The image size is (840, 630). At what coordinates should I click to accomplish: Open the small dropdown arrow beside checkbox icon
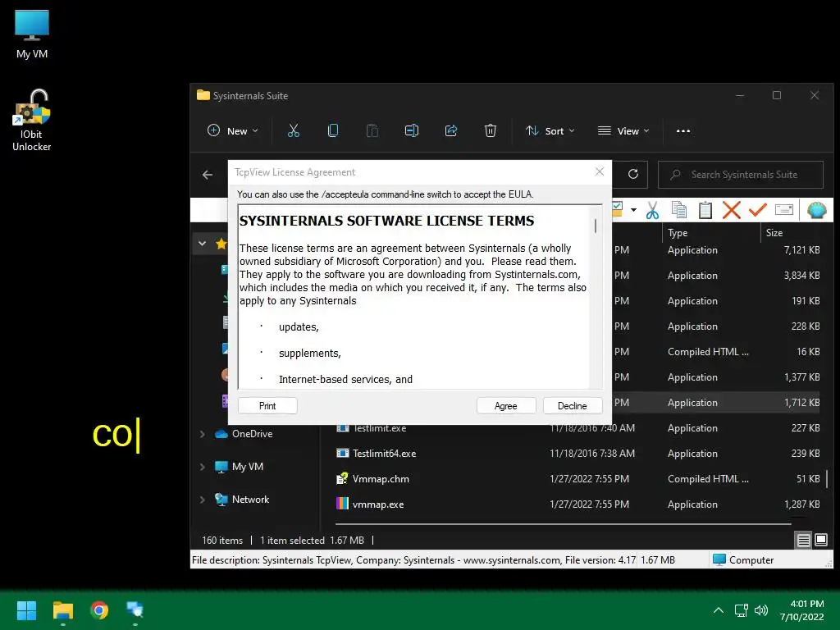[x=634, y=210]
